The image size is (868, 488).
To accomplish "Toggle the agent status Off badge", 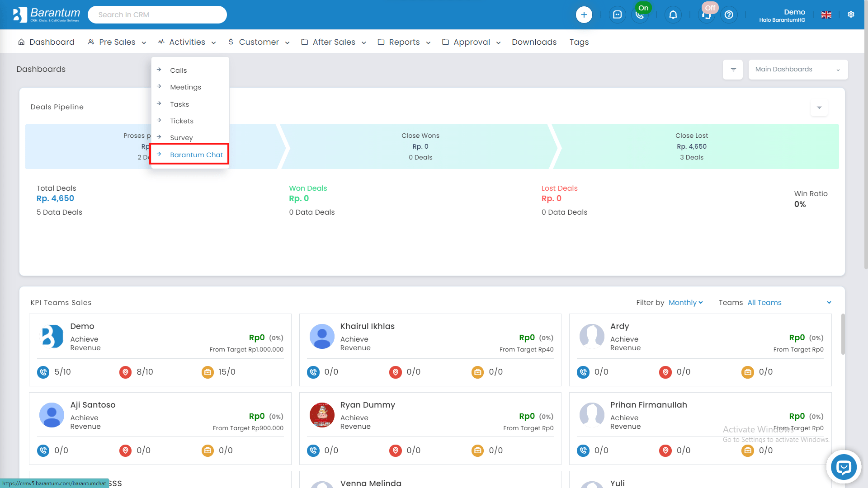I will click(x=710, y=8).
